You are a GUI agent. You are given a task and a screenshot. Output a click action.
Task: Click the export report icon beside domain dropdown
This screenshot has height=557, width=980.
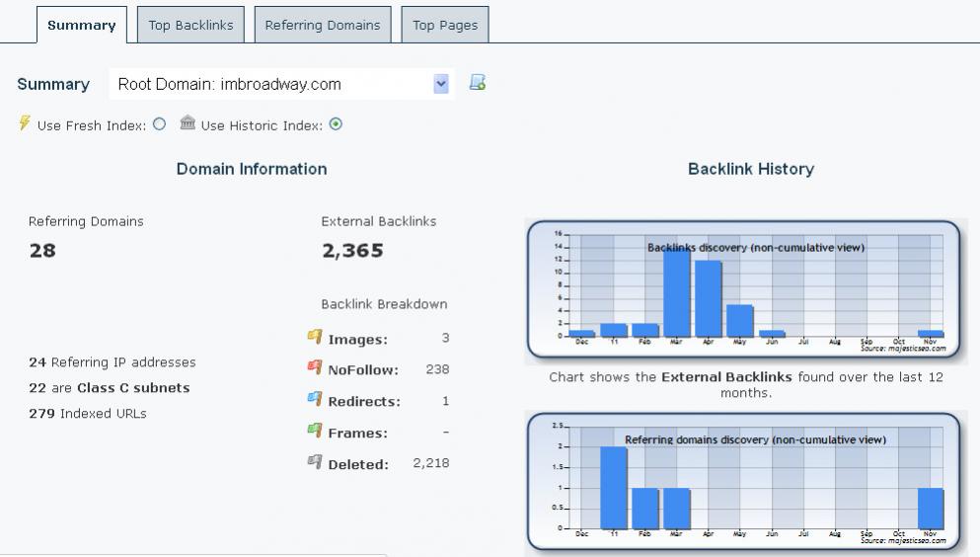tap(478, 83)
